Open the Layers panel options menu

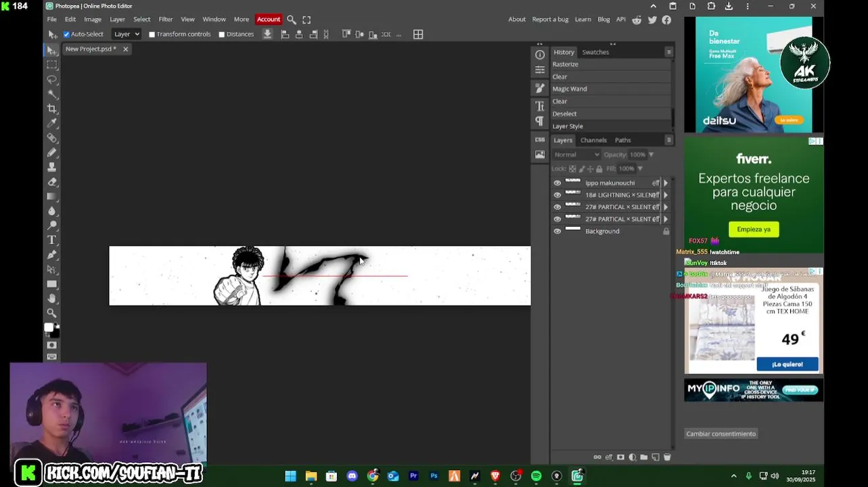pyautogui.click(x=668, y=140)
